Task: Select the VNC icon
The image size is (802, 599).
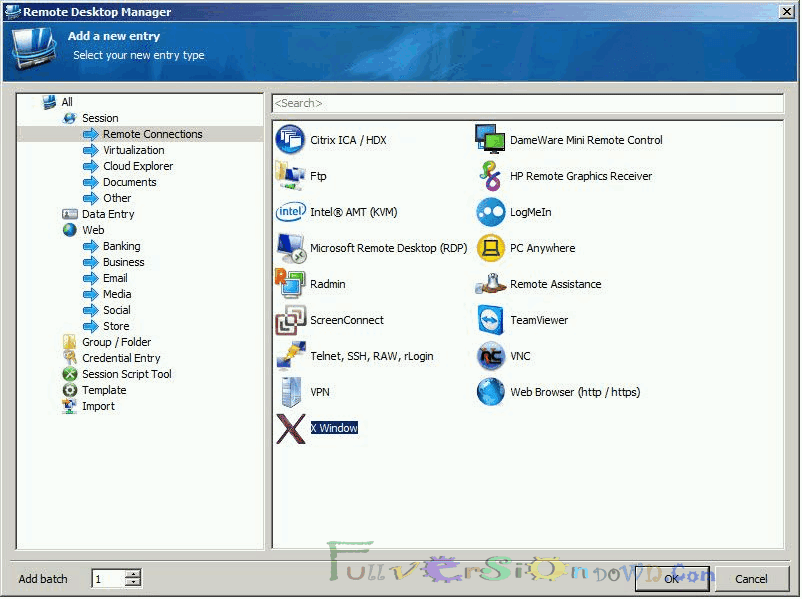Action: tap(491, 356)
